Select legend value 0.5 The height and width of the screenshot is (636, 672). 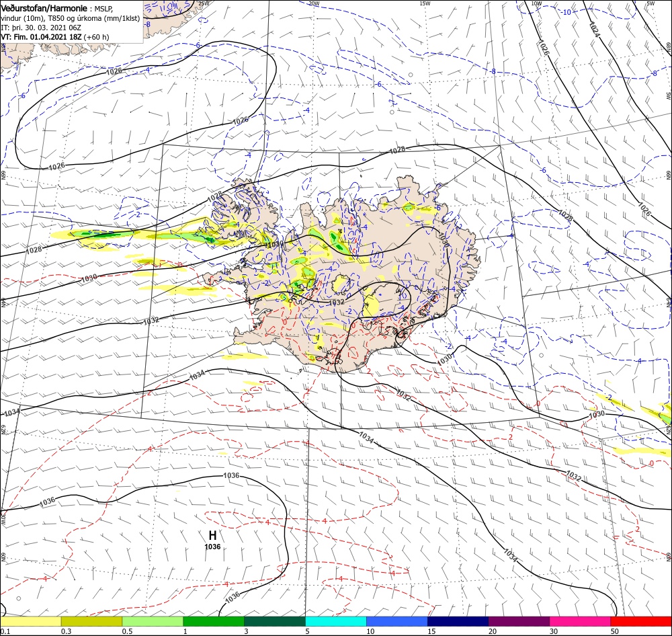(127, 631)
